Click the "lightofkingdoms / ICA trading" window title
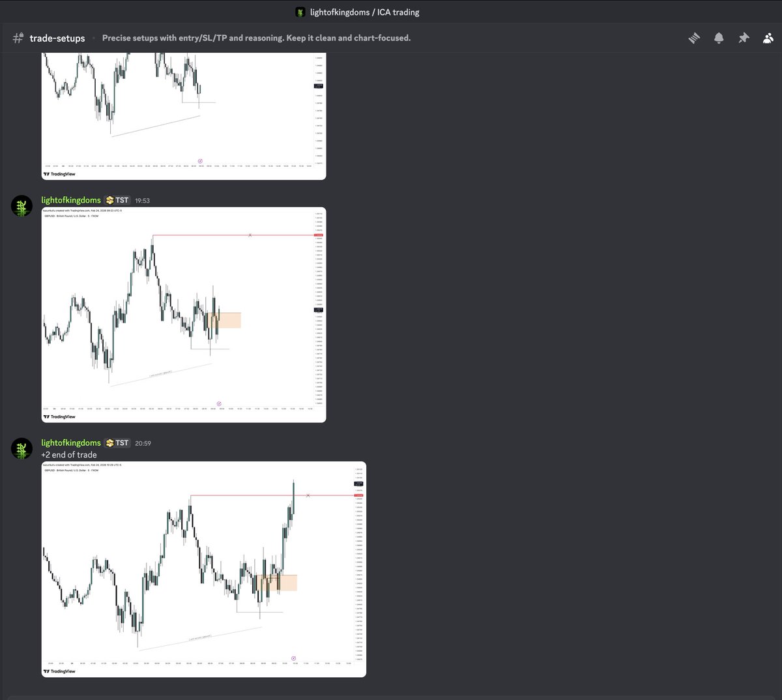This screenshot has height=700, width=782. pyautogui.click(x=365, y=12)
